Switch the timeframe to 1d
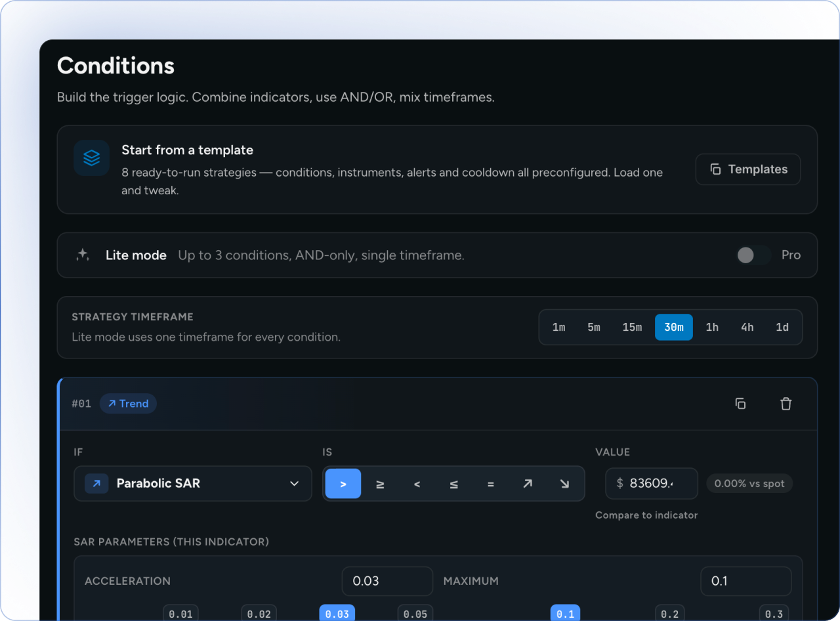The image size is (840, 621). point(782,327)
